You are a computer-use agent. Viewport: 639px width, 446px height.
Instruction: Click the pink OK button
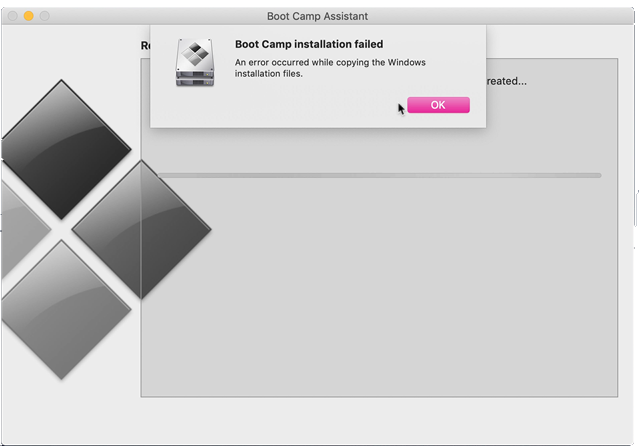[x=438, y=105]
